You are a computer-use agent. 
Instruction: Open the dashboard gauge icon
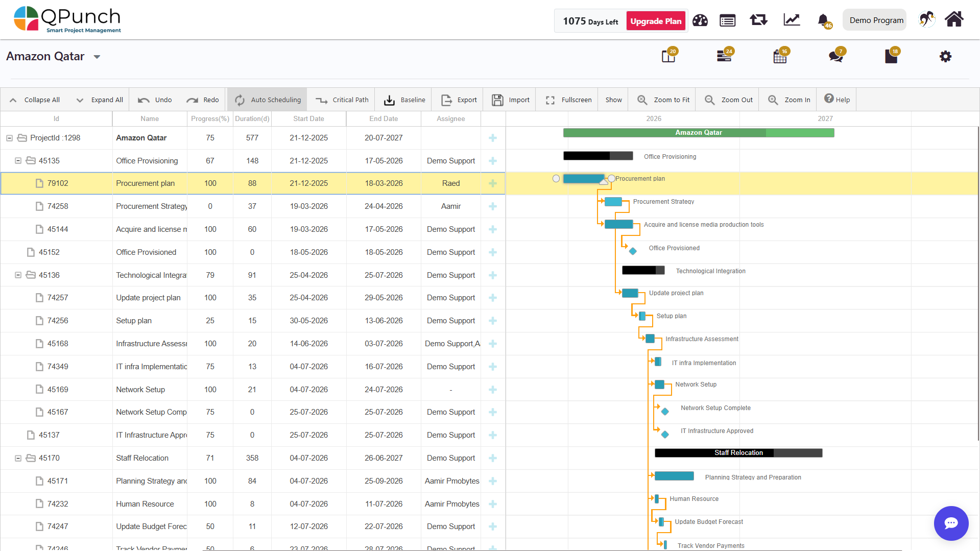coord(700,20)
